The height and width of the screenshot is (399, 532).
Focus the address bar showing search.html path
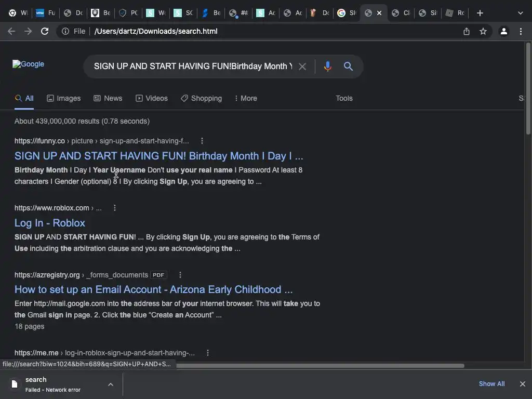point(156,31)
